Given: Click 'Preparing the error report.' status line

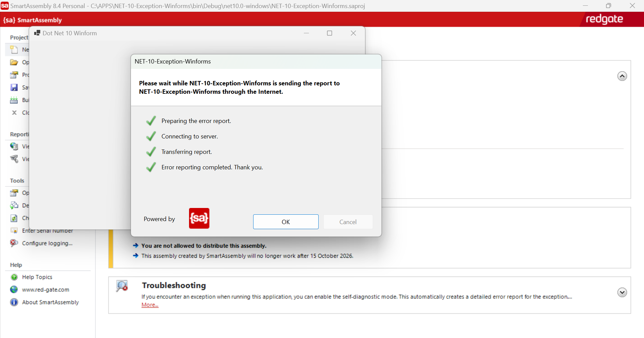Looking at the screenshot, I should [x=196, y=121].
